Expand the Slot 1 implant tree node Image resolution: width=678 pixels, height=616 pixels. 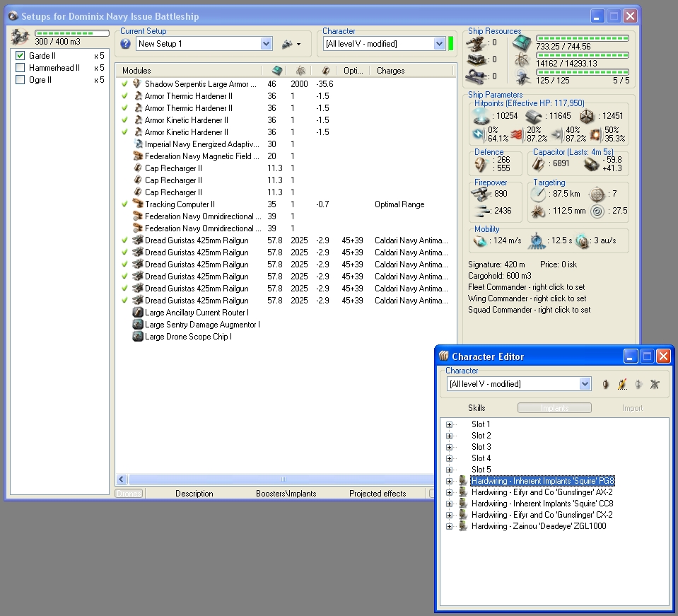[449, 424]
